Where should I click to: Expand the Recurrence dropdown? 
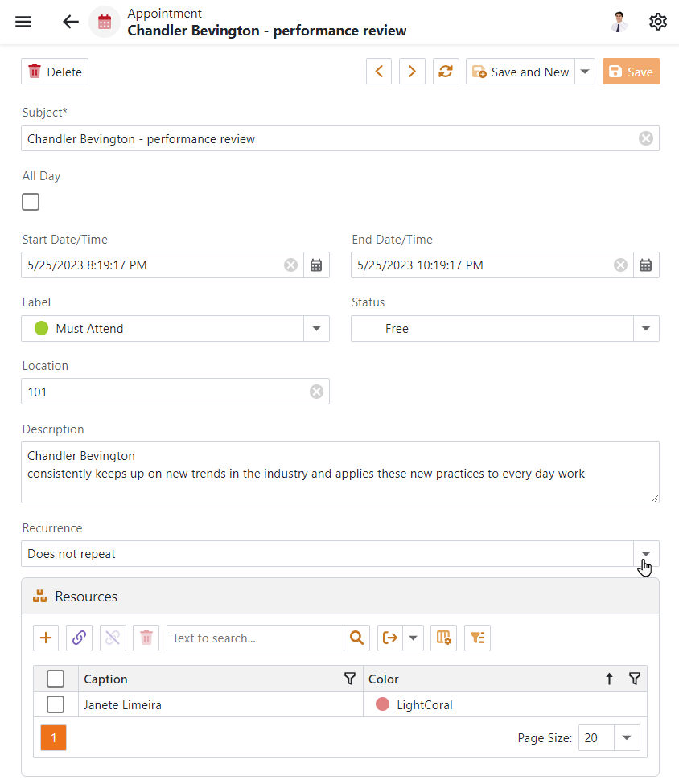(646, 553)
